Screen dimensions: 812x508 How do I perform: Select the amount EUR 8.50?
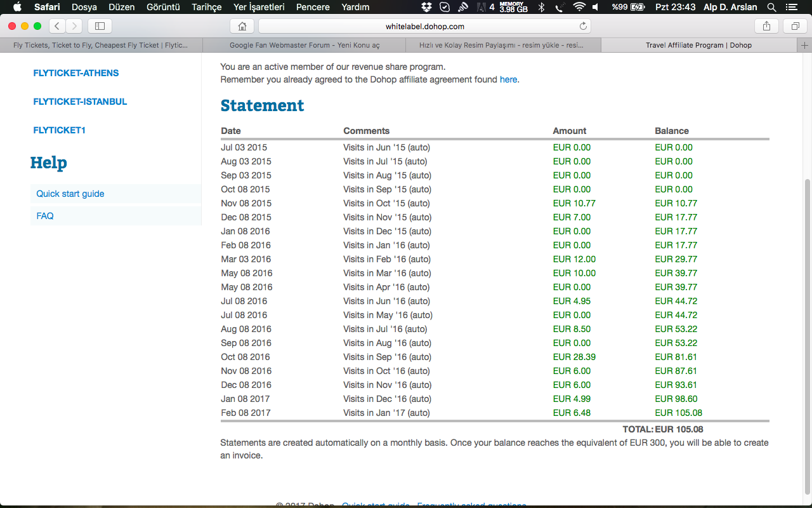click(572, 329)
